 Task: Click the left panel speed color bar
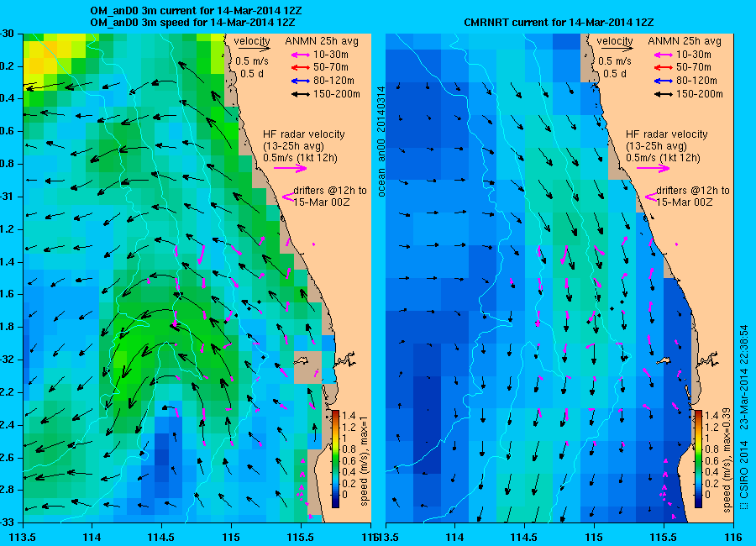coord(335,459)
